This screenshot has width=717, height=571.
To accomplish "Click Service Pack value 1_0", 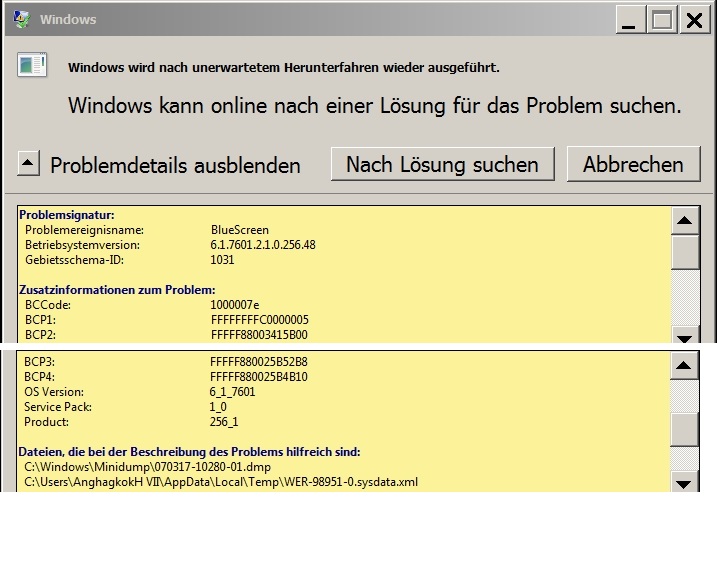I will [x=218, y=406].
